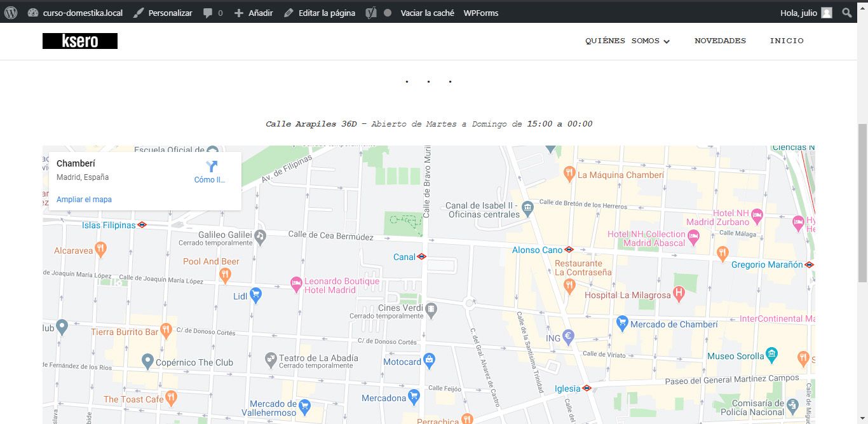Viewport: 868px width, 424px height.
Task: Click the Mercadona cart pin
Action: [x=414, y=397]
